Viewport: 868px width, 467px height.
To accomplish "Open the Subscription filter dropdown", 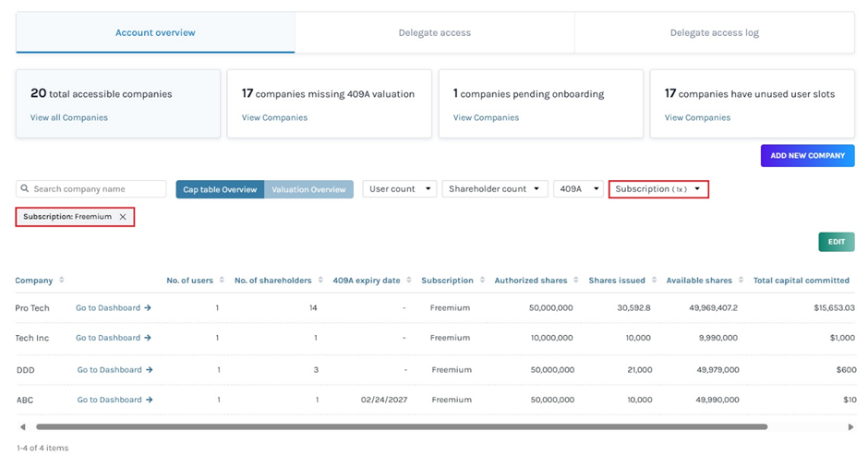I will [658, 189].
